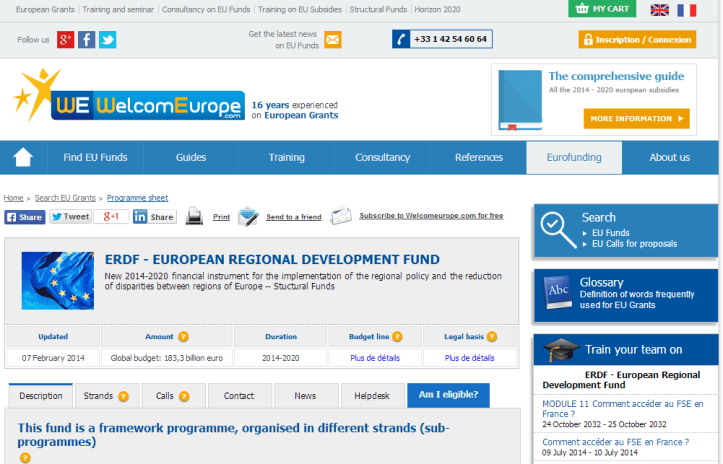
Task: Select the French flag language icon
Action: [687, 10]
